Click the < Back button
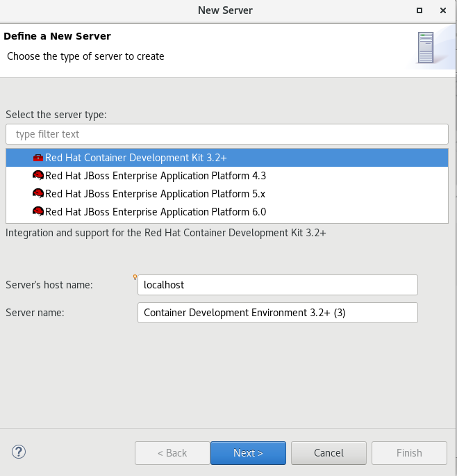 (172, 453)
